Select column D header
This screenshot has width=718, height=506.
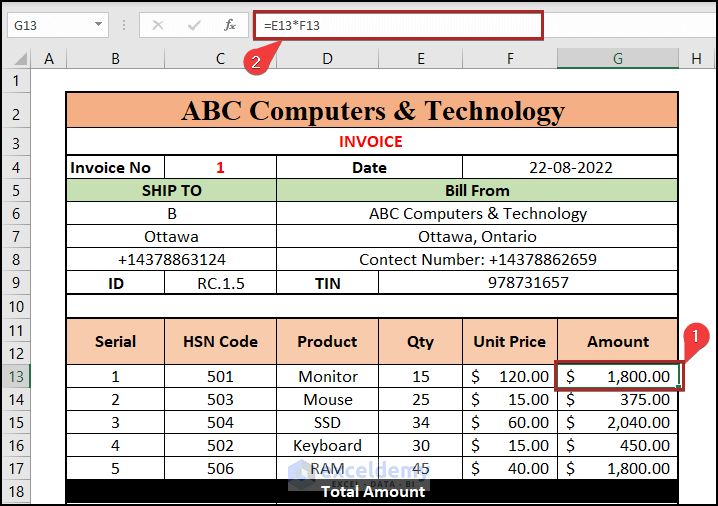pos(327,59)
